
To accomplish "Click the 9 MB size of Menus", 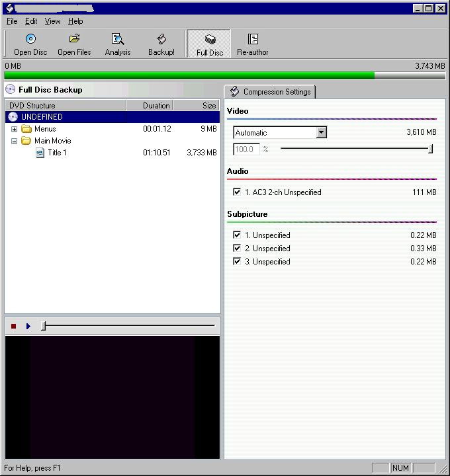I will tap(208, 129).
